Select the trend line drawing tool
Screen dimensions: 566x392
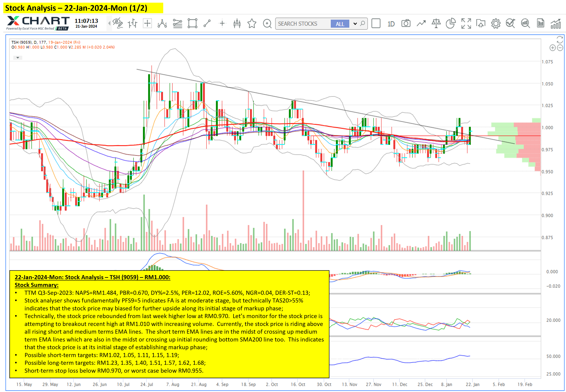coord(207,24)
